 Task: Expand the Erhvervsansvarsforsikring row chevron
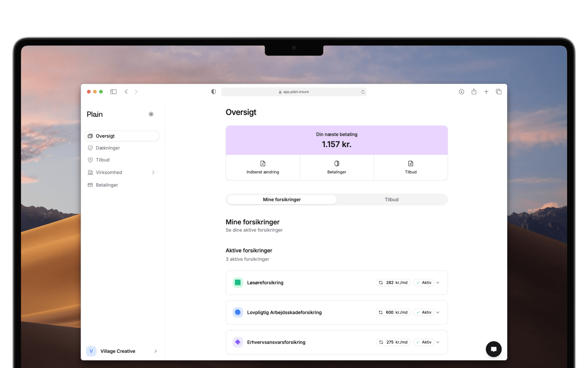tap(438, 342)
